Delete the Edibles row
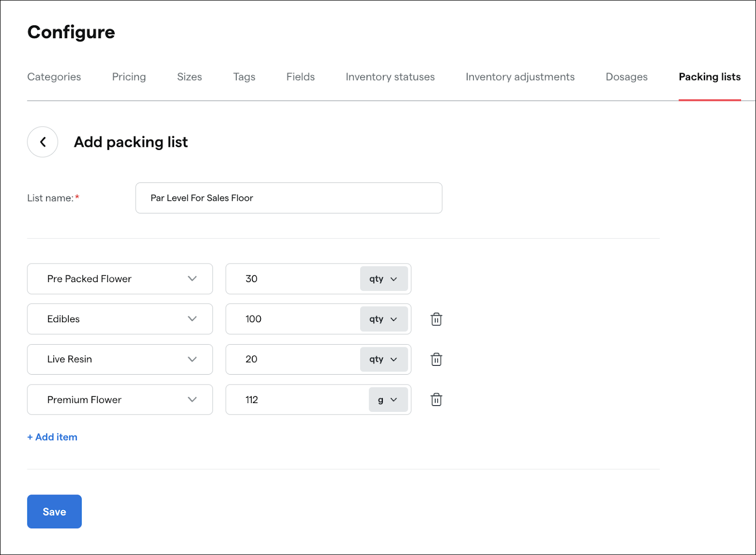Image resolution: width=756 pixels, height=555 pixels. [x=436, y=319]
